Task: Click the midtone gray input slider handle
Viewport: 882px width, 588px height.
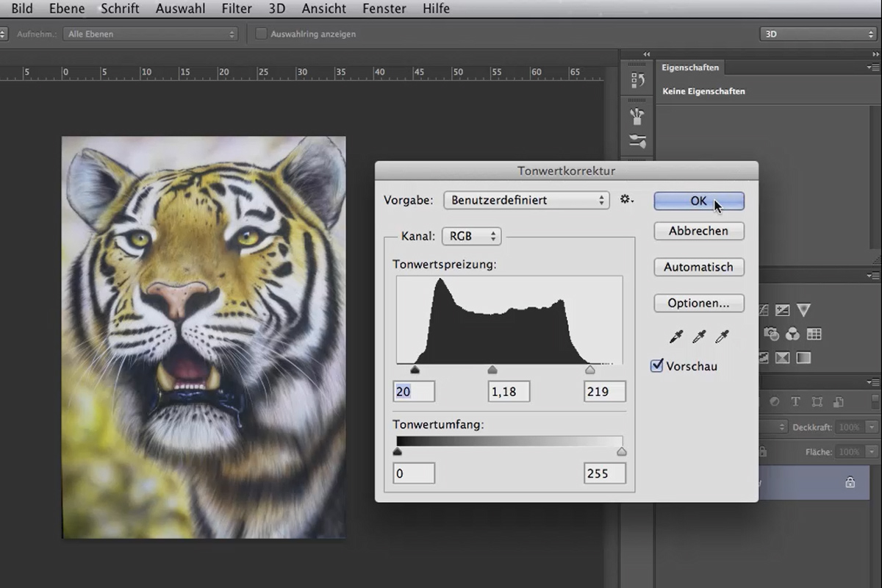Action: coord(492,370)
